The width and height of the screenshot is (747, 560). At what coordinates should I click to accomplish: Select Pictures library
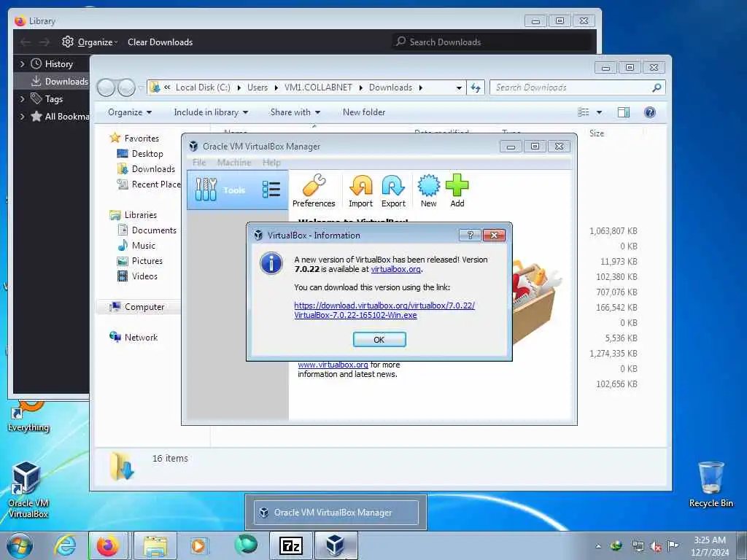pos(147,261)
